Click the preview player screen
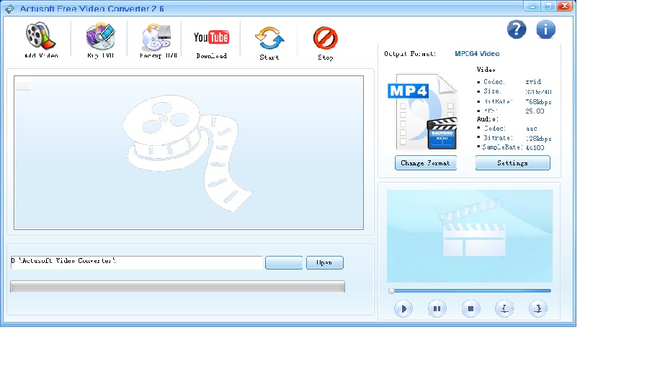Screen dimensions: 665x378 click(470, 236)
